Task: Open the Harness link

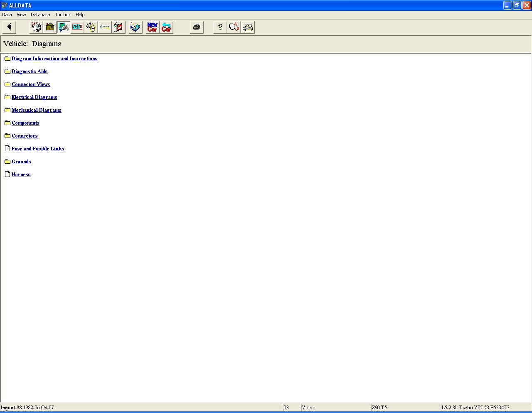Action: 21,175
